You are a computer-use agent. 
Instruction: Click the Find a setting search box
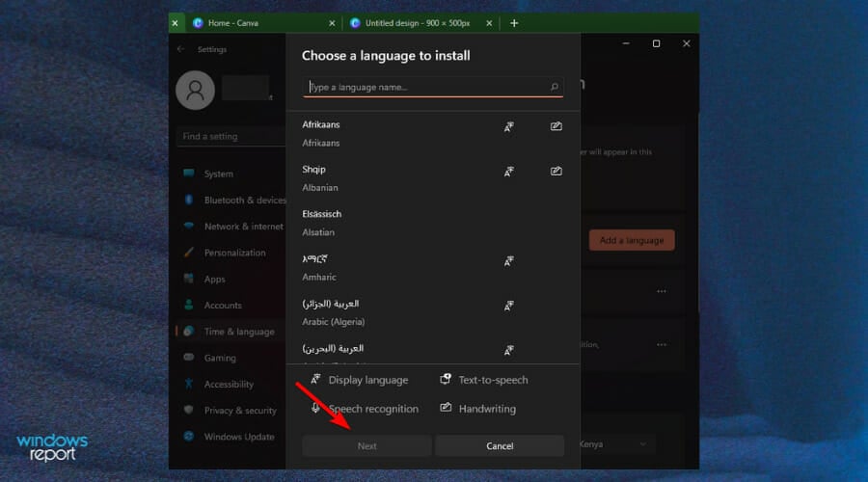pyautogui.click(x=231, y=136)
